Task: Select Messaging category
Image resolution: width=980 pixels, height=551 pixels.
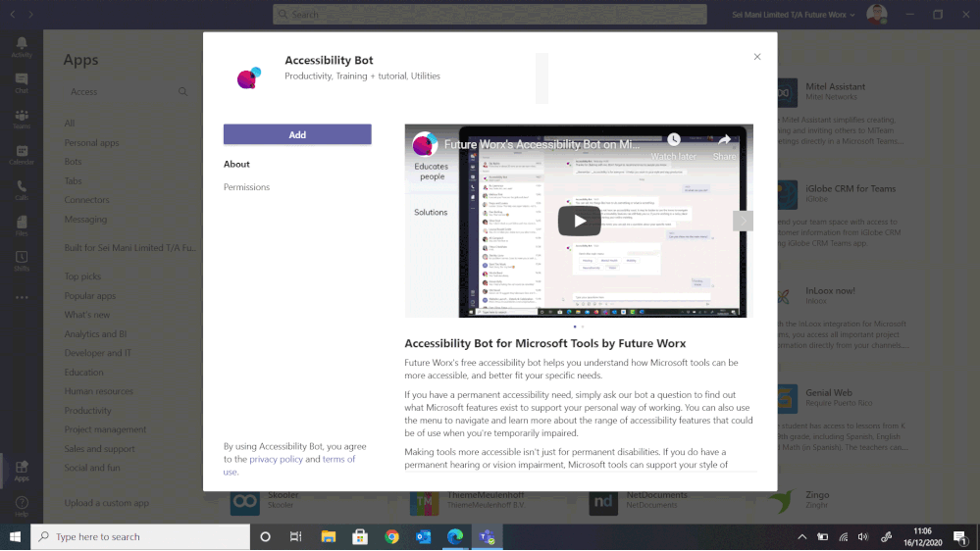Action: pyautogui.click(x=85, y=220)
